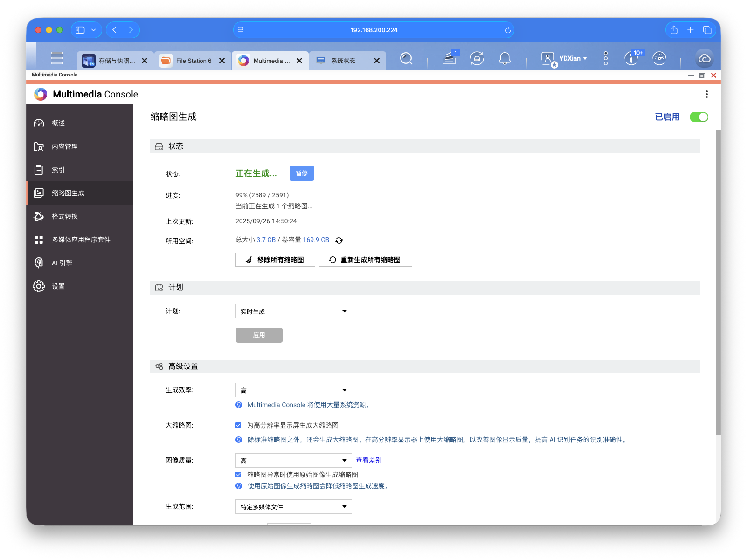This screenshot has width=747, height=560.
Task: Uncheck 缩略图异常时使用原始图像生成缩略图
Action: click(x=239, y=474)
